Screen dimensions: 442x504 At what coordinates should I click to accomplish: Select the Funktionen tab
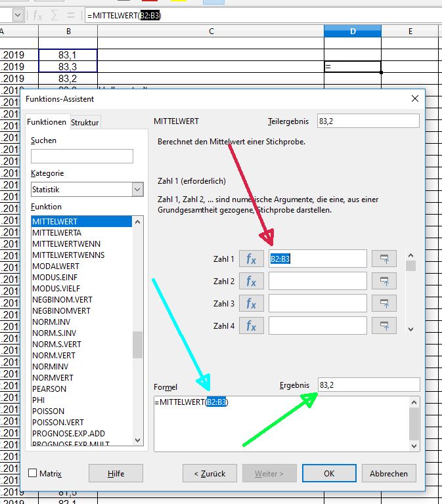47,122
